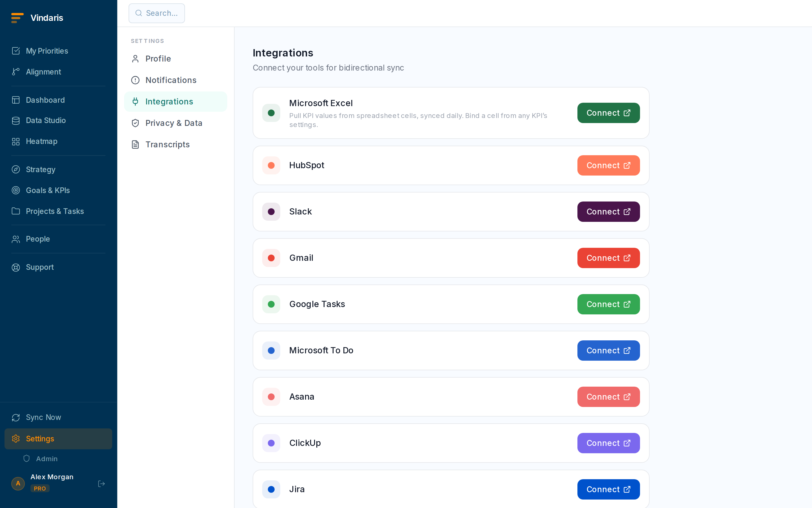
Task: Connect the Asana integration
Action: pos(608,397)
